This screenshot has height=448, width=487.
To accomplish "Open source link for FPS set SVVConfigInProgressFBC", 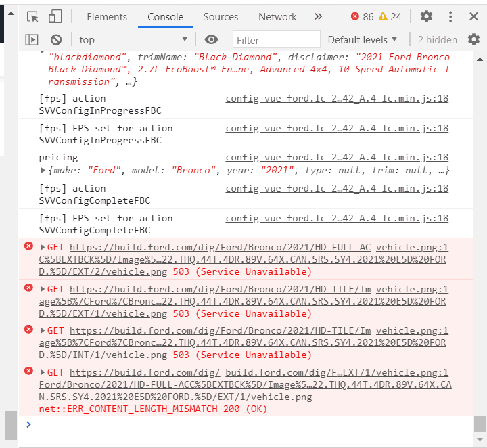I will [x=337, y=129].
